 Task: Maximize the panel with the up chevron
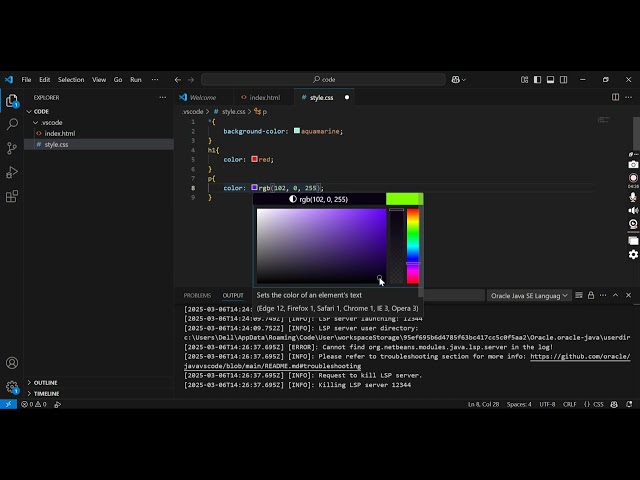point(616,295)
